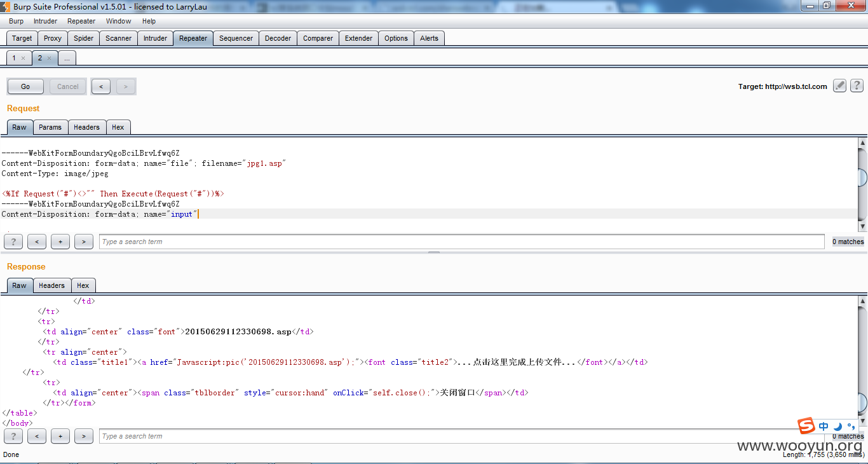Click the plus button in request search

[x=60, y=242]
